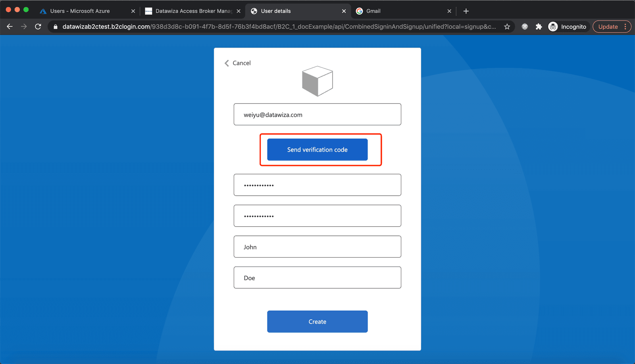
Task: Close the Datawiza Access Broker tab
Action: click(239, 11)
